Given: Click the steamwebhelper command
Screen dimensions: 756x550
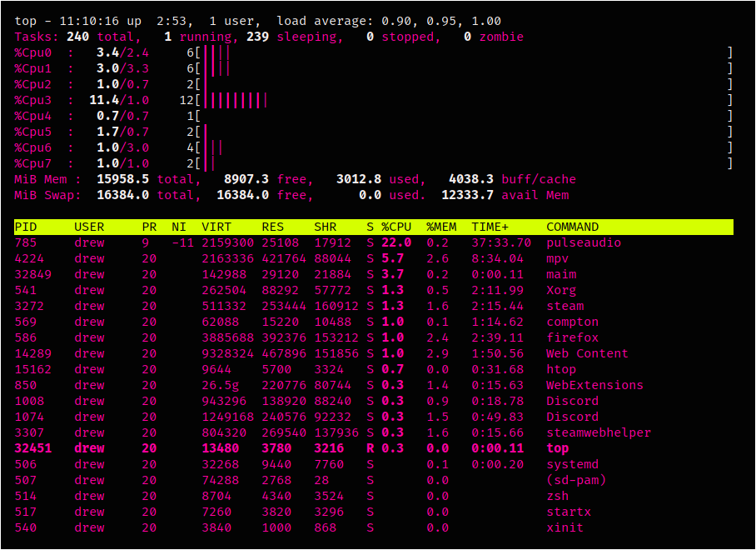Looking at the screenshot, I should tap(598, 432).
